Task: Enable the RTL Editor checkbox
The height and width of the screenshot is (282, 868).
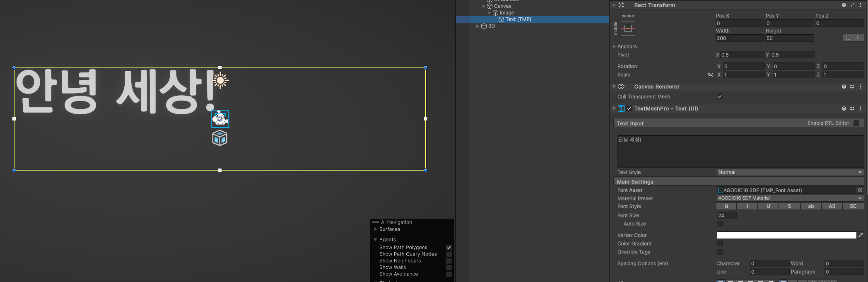Action: 856,123
